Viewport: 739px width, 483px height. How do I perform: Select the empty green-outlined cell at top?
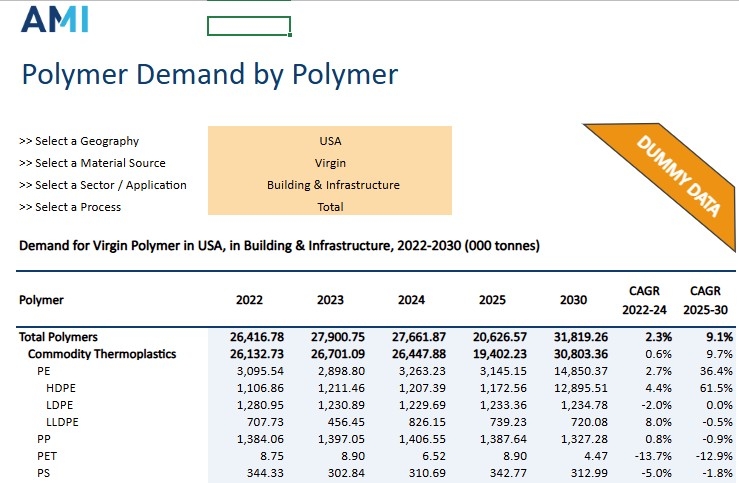[x=248, y=26]
